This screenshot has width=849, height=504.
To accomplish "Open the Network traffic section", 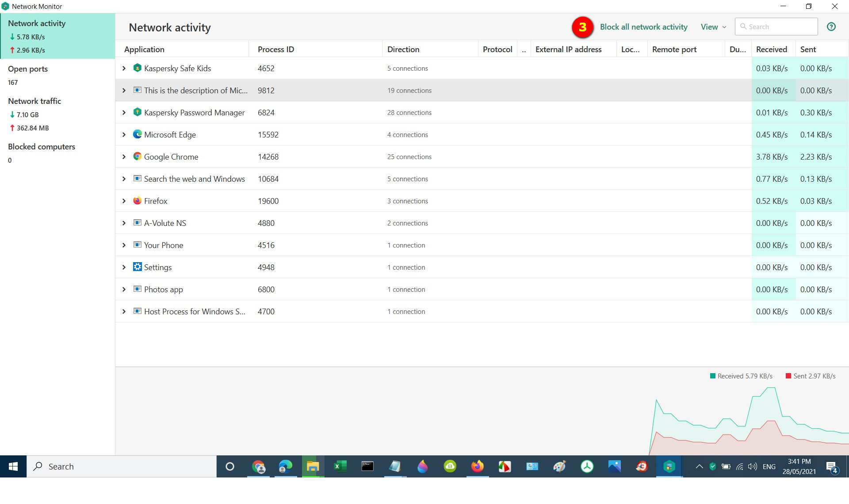I will point(34,101).
